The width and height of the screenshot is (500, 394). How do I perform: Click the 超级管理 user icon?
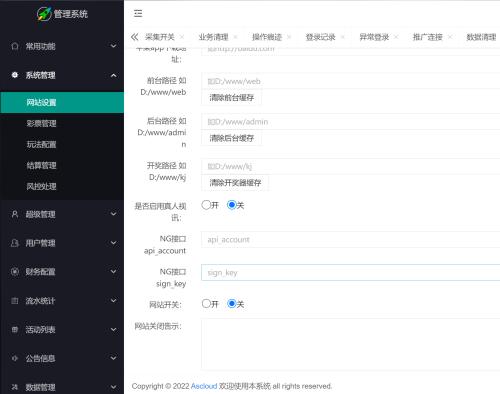click(x=15, y=214)
